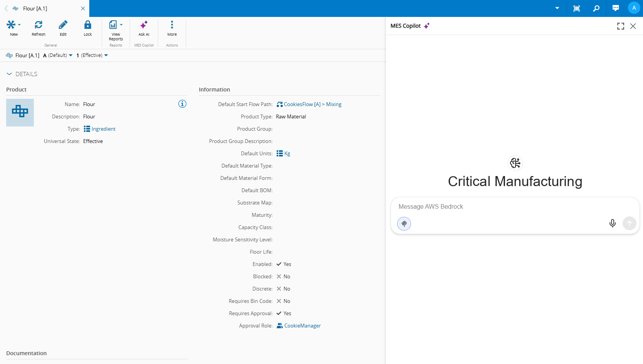Select the Flour [A.1] tab
The width and height of the screenshot is (643, 364).
click(35, 8)
